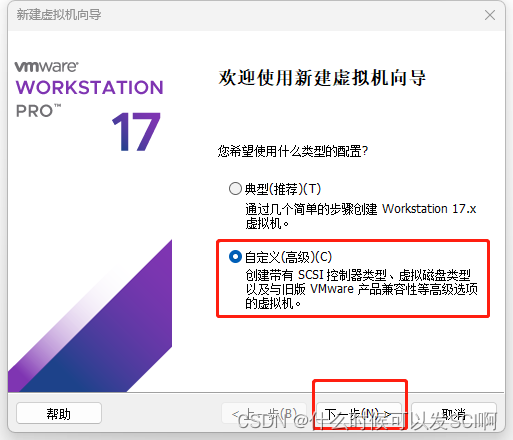The width and height of the screenshot is (513, 440).
Task: Open help with the 帮助 button
Action: pos(59,413)
